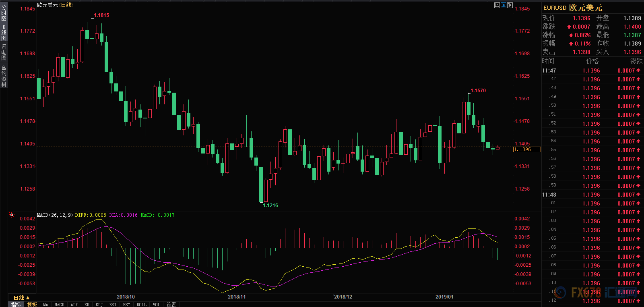Click the 2018/11 date label
Screen dimensions: 644x307
point(237,297)
